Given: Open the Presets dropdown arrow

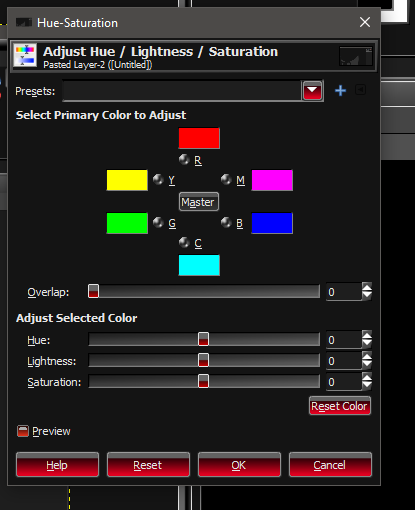Looking at the screenshot, I should [312, 90].
